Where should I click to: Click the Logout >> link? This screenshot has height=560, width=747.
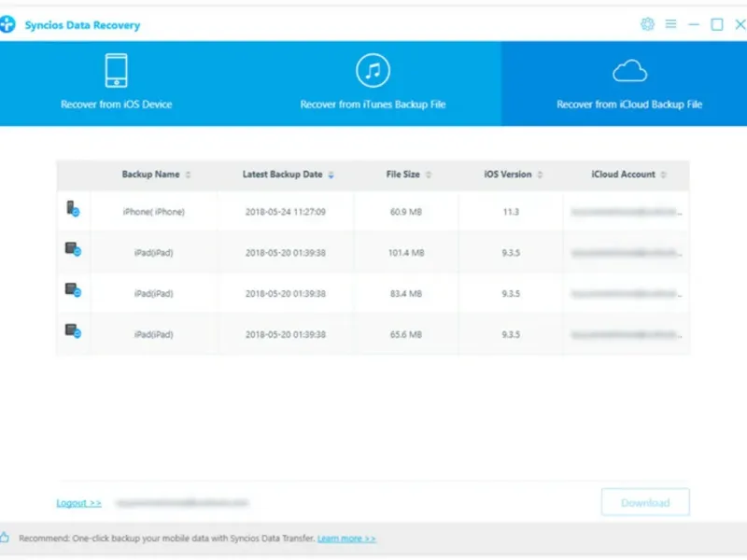[x=78, y=503]
